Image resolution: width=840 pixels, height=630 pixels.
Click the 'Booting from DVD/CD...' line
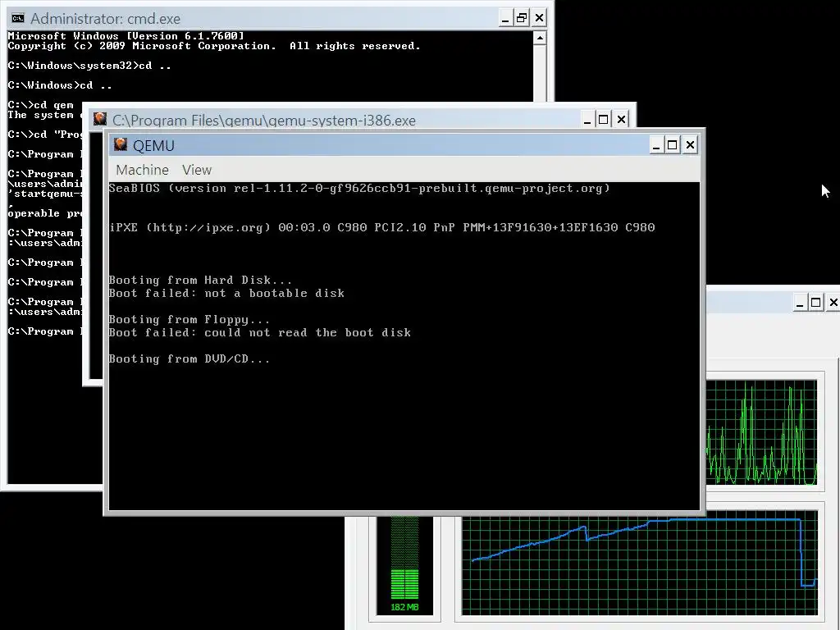pyautogui.click(x=189, y=359)
